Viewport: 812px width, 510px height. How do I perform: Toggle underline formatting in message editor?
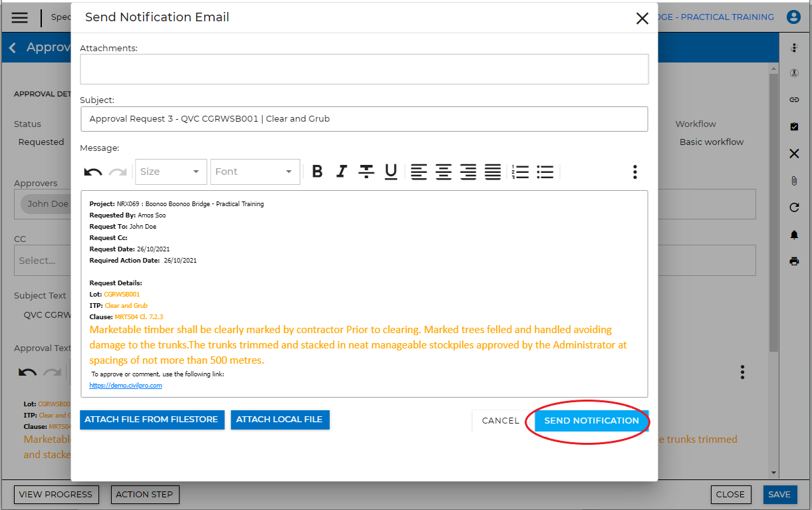391,172
